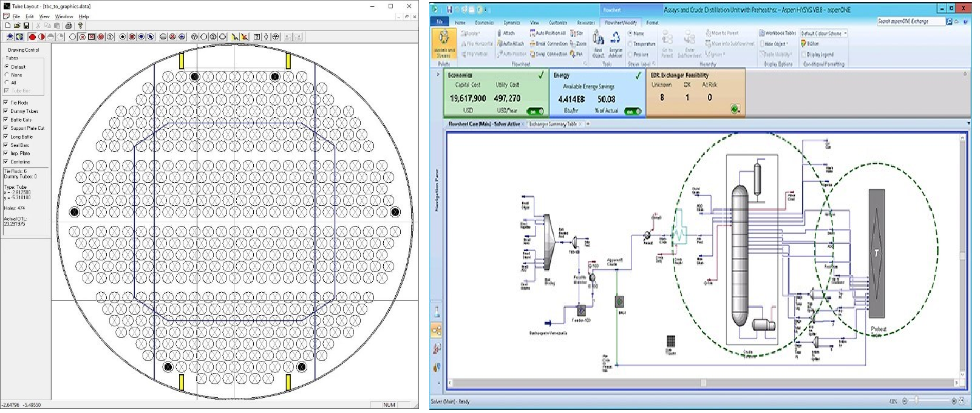
Task: Toggle Dummy Tubes checkbox
Action: coord(6,111)
